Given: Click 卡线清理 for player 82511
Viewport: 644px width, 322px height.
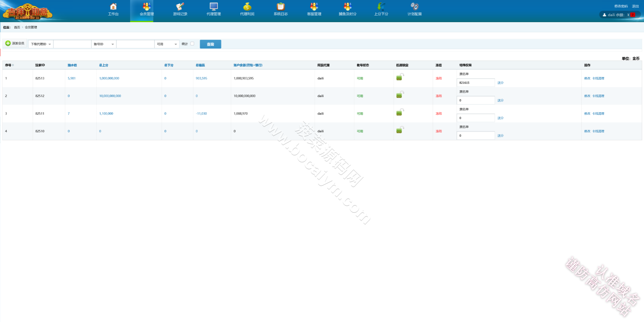Looking at the screenshot, I should click(x=598, y=114).
